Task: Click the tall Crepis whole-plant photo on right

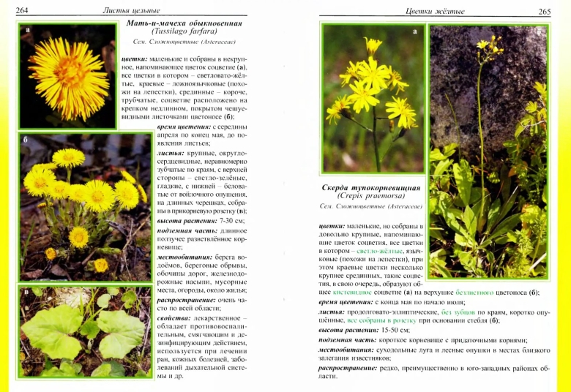Action: click(489, 154)
